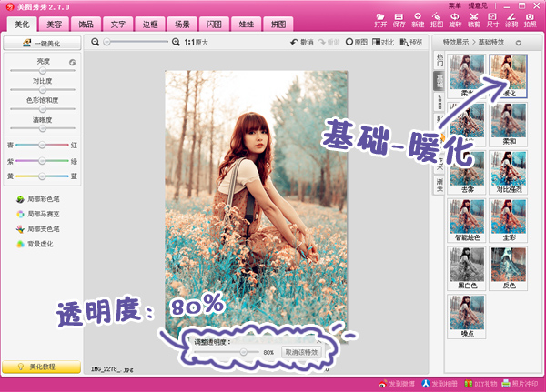This screenshot has height=392, width=546.
Task: Expand the 特效展示 dropdown arrow
Action: pyautogui.click(x=519, y=43)
